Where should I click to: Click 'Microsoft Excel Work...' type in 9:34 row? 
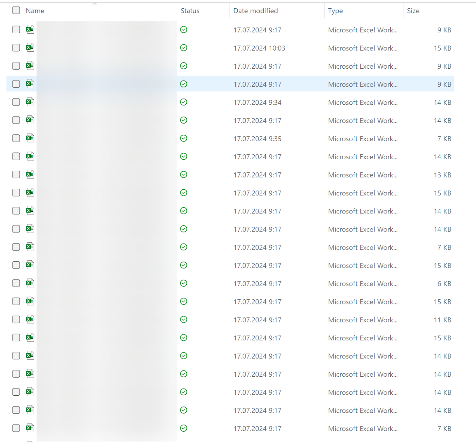[363, 103]
